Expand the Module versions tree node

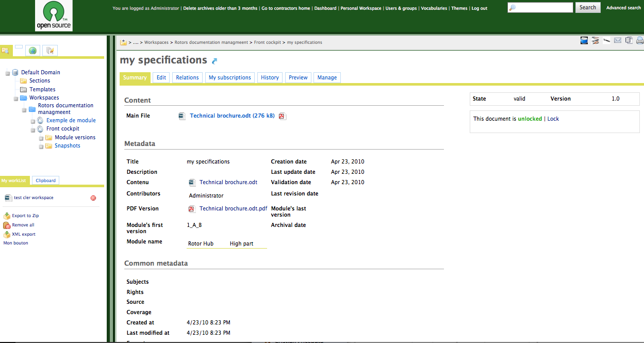click(x=41, y=138)
